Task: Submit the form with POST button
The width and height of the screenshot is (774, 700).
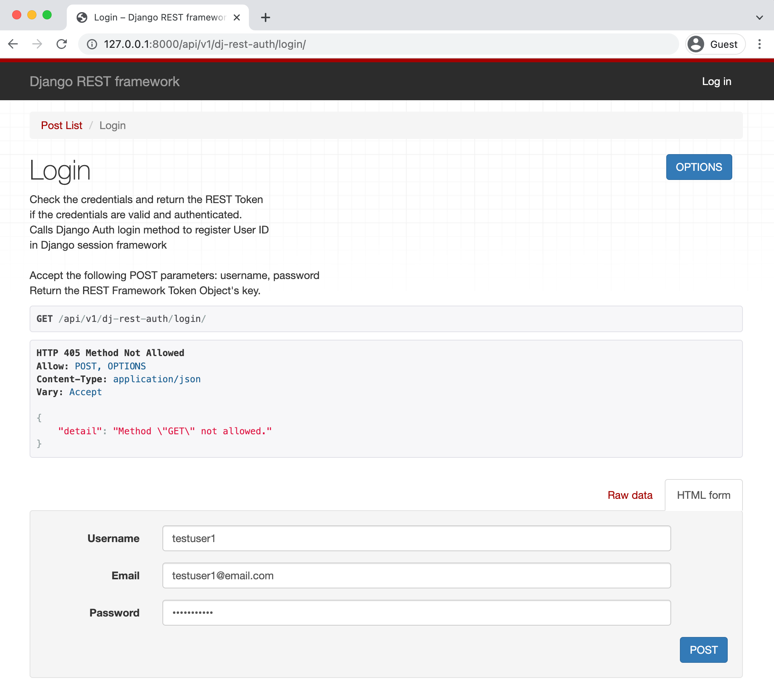Action: (703, 650)
